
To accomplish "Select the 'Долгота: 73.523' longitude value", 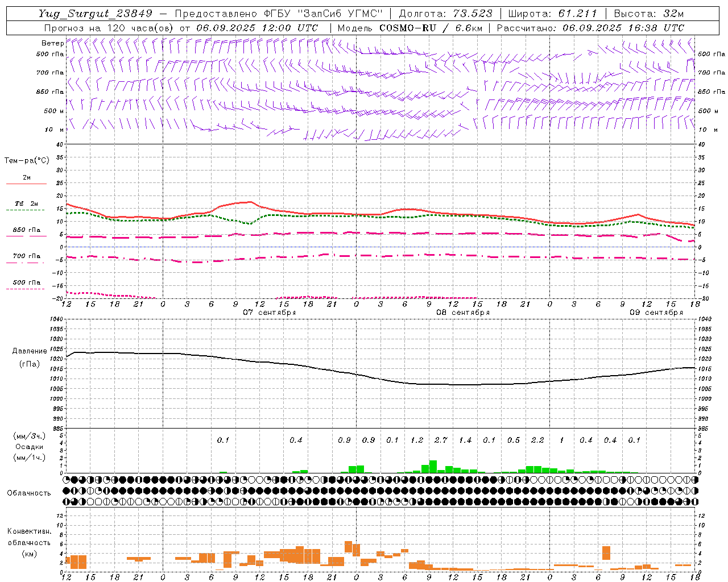I will pos(445,14).
